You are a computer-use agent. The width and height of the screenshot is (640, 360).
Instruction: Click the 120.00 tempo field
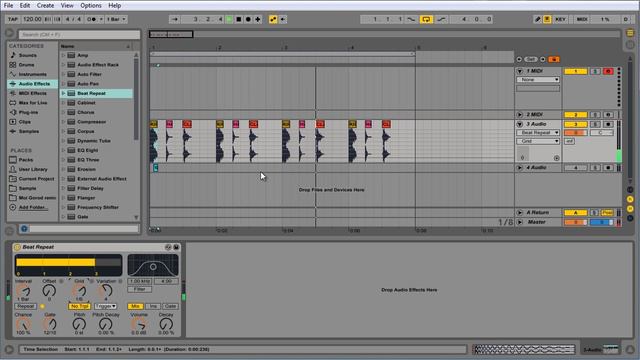(x=32, y=19)
